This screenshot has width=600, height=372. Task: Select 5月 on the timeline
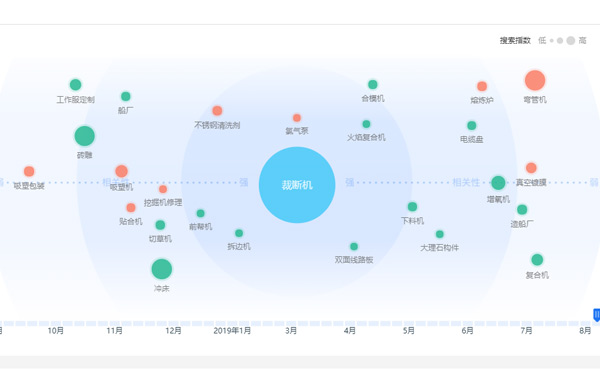click(409, 331)
